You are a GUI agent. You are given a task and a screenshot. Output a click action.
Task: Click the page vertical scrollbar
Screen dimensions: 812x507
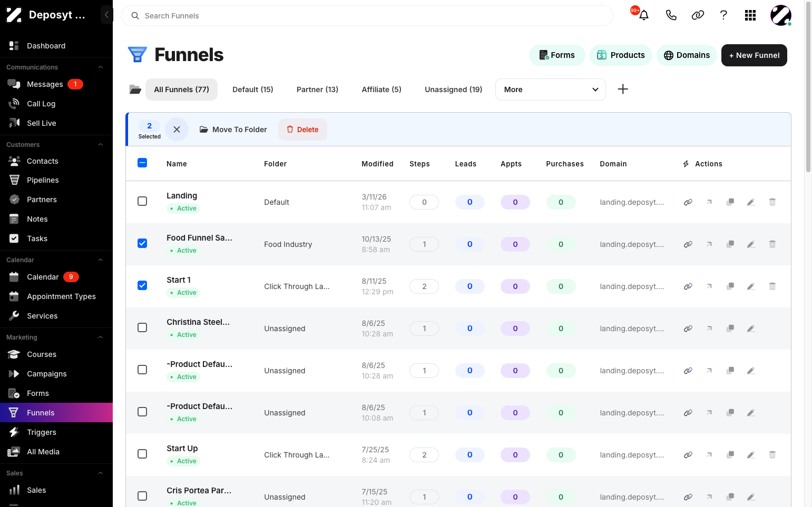click(x=808, y=87)
